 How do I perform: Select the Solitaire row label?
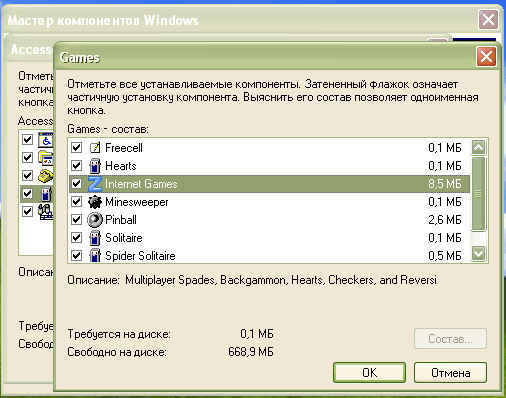(124, 238)
